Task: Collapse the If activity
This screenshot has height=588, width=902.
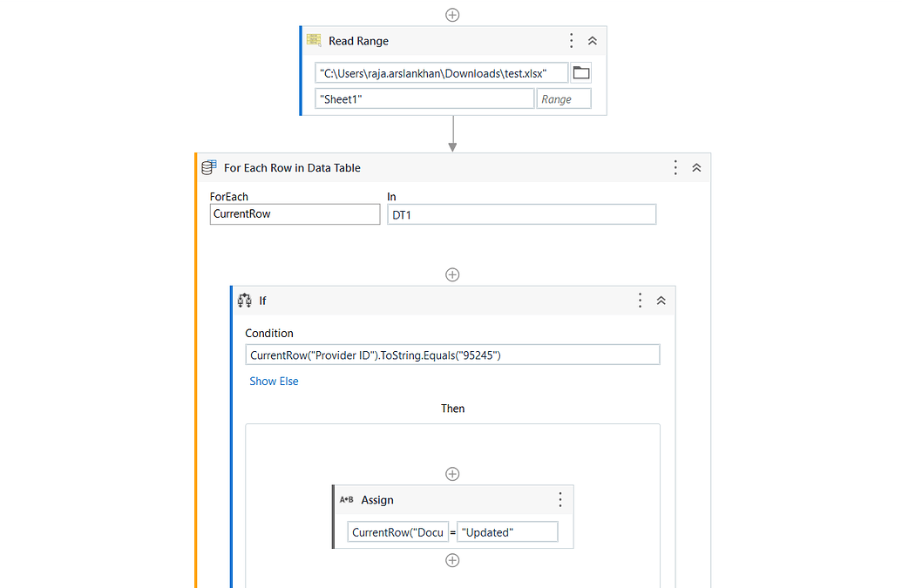Action: point(661,301)
